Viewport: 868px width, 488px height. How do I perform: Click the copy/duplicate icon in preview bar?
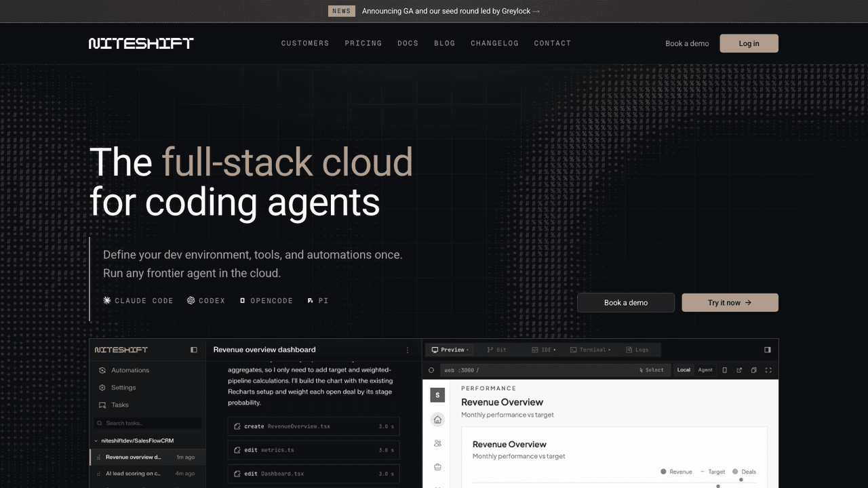753,370
